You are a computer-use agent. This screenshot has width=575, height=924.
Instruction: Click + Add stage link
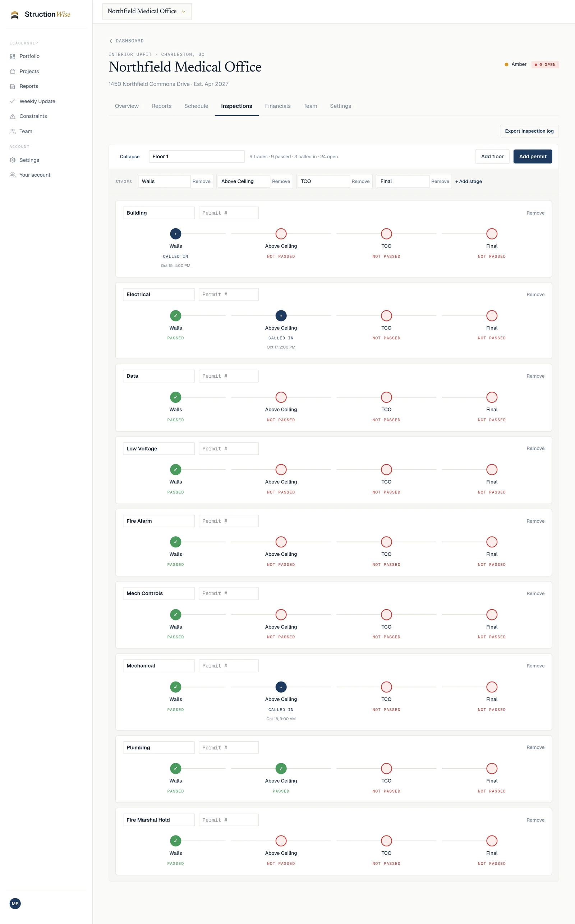pyautogui.click(x=468, y=181)
